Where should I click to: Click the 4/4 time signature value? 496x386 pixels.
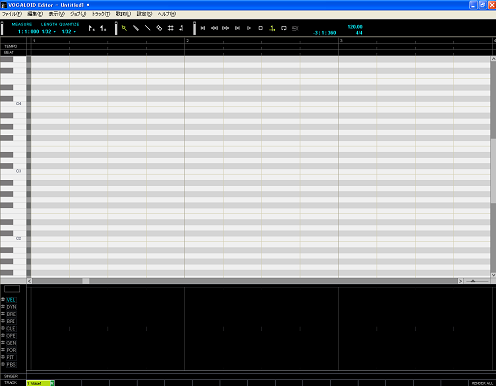tap(359, 33)
